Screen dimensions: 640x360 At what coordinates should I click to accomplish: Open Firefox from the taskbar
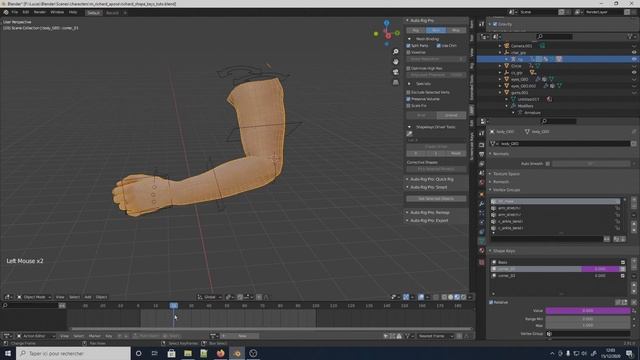(220, 353)
